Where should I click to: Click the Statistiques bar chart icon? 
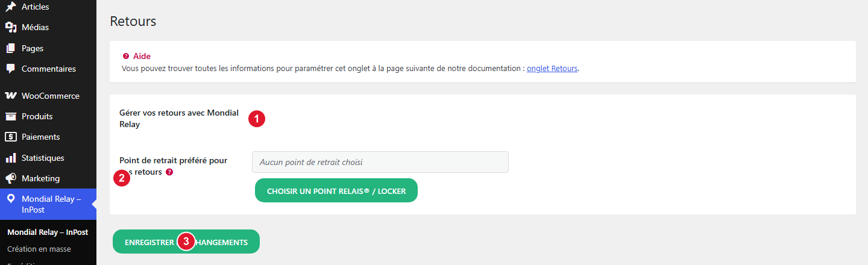[x=10, y=158]
